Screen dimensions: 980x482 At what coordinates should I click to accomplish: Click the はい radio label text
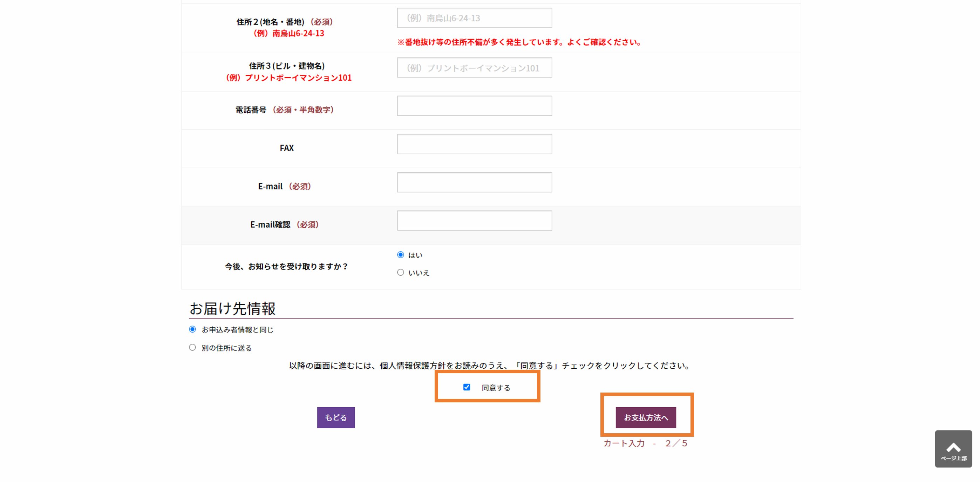[415, 255]
